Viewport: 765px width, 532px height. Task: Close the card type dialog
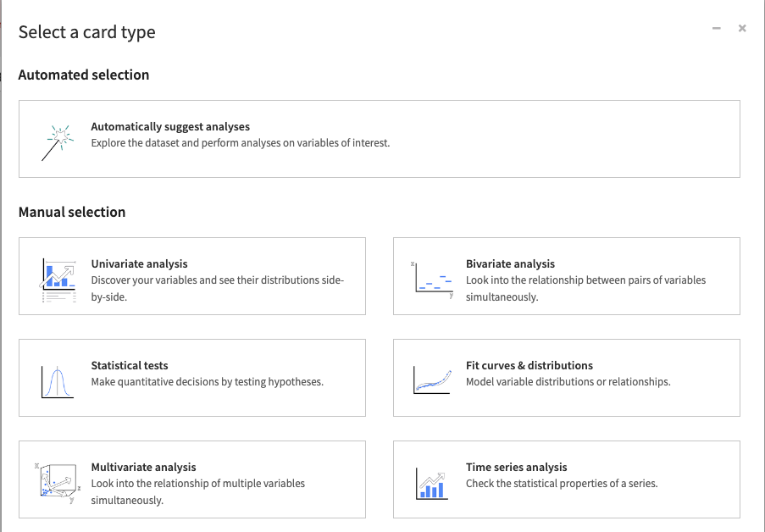pyautogui.click(x=741, y=28)
